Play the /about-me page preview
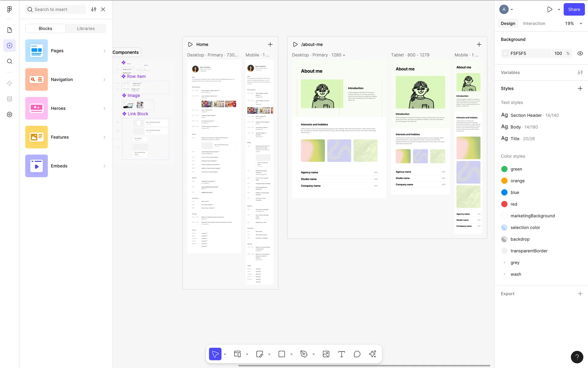 coord(295,44)
